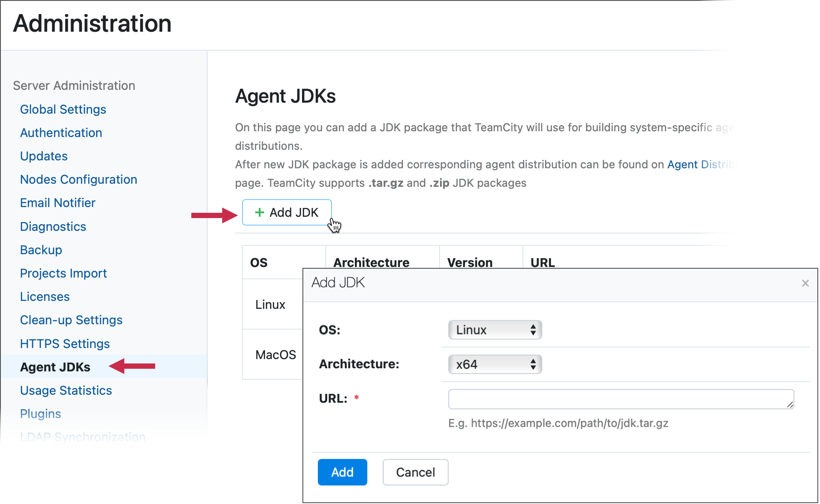Go to Authentication settings
This screenshot has width=820, height=504.
click(x=61, y=133)
